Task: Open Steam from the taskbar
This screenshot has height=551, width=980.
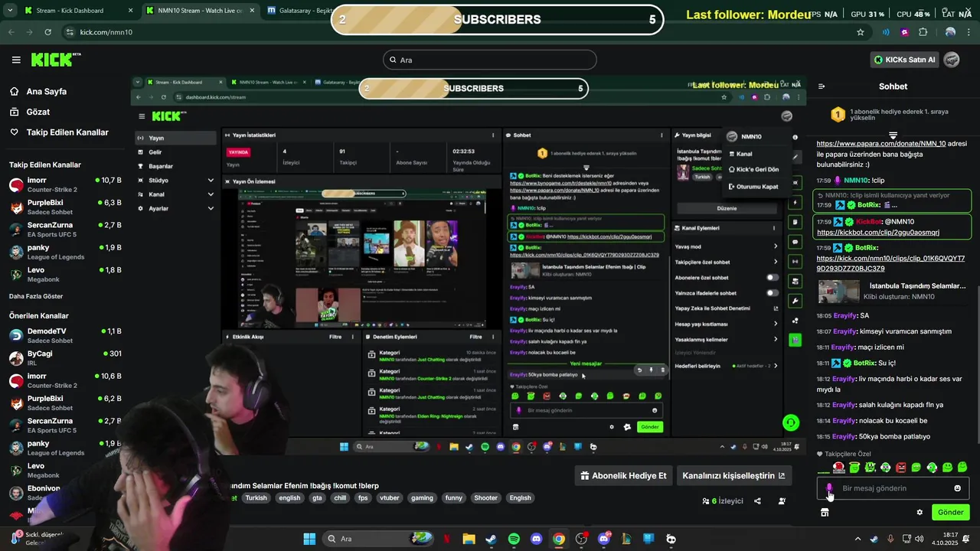Action: [491, 539]
